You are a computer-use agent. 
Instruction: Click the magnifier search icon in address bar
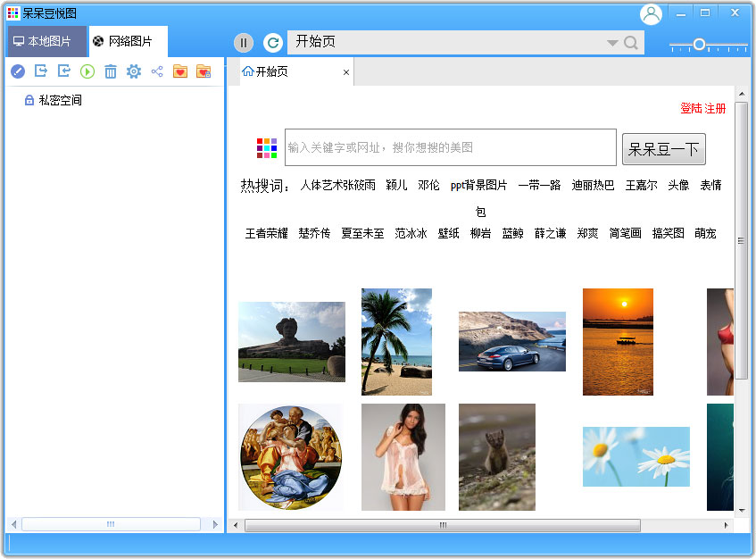[631, 43]
